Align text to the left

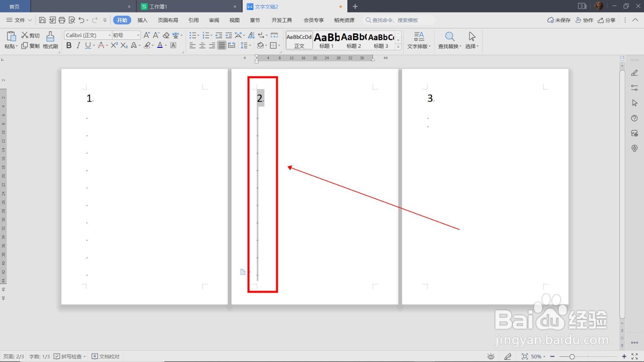[x=192, y=45]
